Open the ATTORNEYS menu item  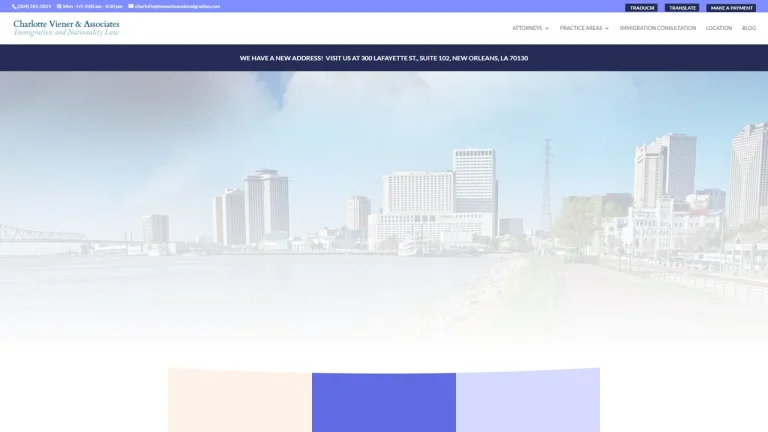coord(527,28)
